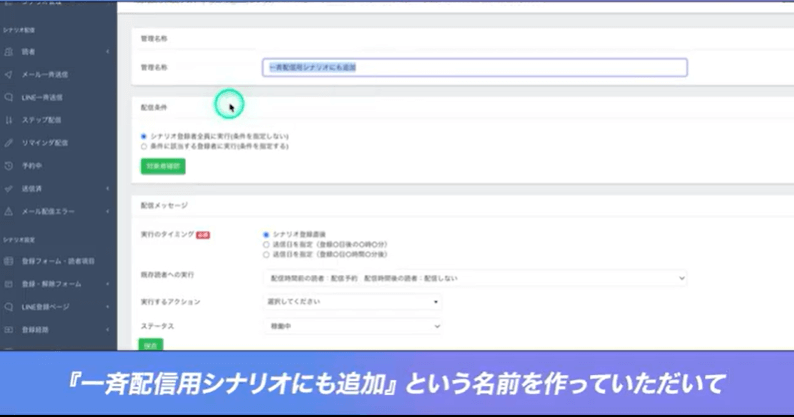Open the 実行するアクション dropdown
Viewport: 794px width, 417px height.
[352, 301]
